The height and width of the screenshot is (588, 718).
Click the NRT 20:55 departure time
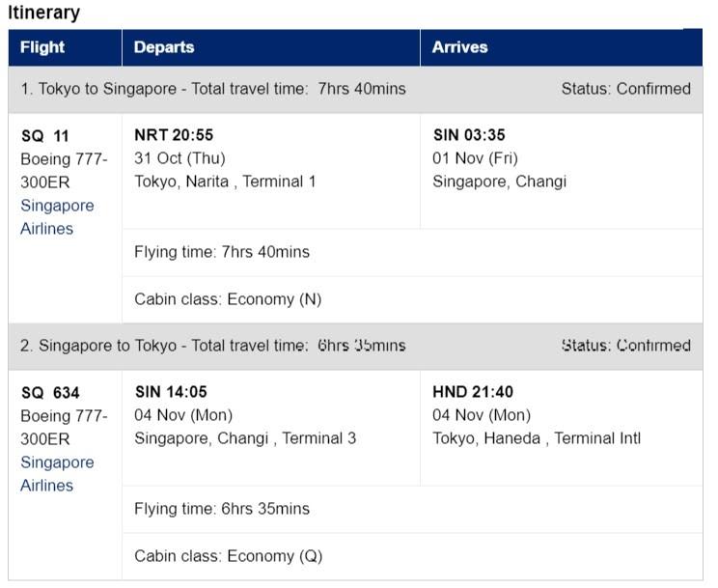[x=174, y=135]
